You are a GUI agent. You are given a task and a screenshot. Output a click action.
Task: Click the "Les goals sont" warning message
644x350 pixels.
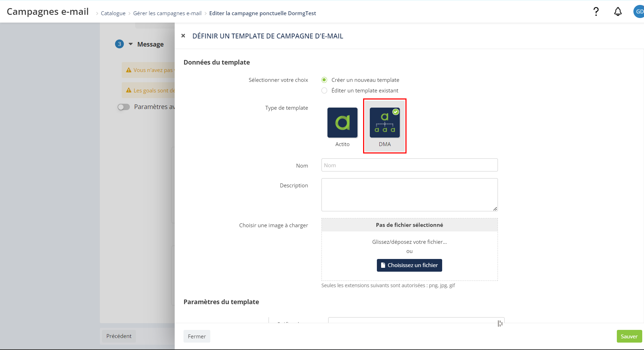pyautogui.click(x=148, y=90)
